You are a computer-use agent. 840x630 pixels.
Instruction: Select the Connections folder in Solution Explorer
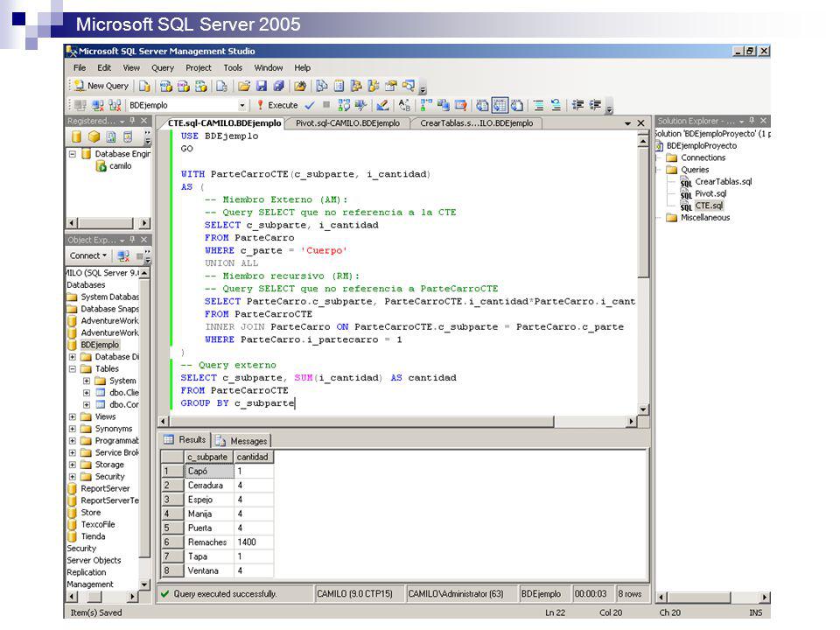pos(703,157)
